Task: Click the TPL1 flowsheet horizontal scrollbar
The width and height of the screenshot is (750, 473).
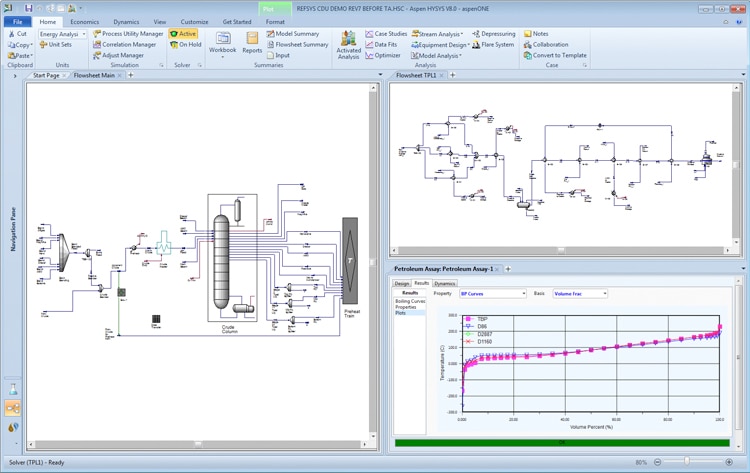Action: [x=561, y=250]
